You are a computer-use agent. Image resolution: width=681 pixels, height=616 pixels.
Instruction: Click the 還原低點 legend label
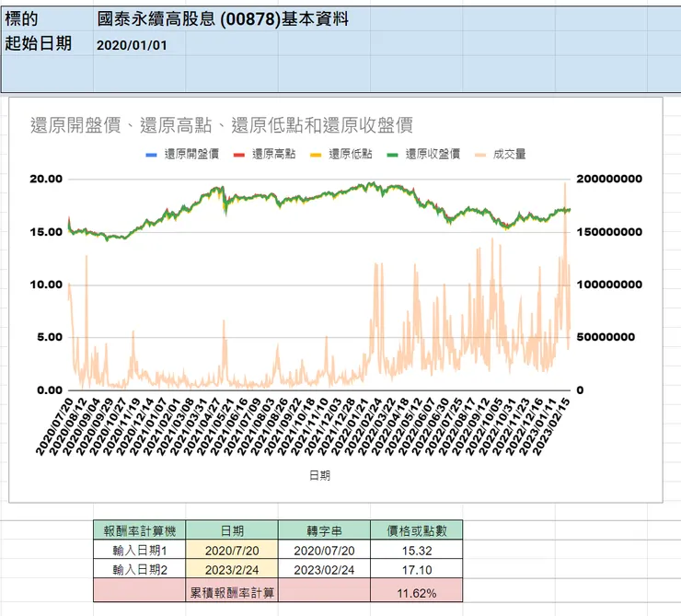[x=351, y=154]
